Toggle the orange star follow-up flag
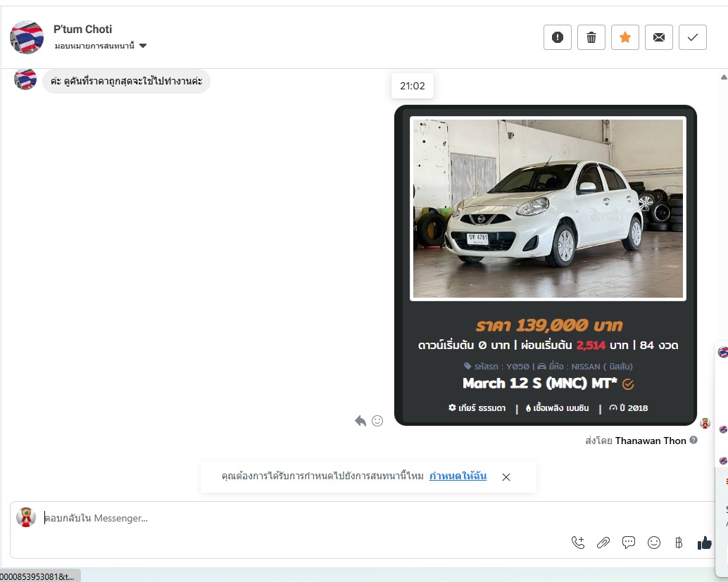This screenshot has width=728, height=582. pyautogui.click(x=625, y=37)
